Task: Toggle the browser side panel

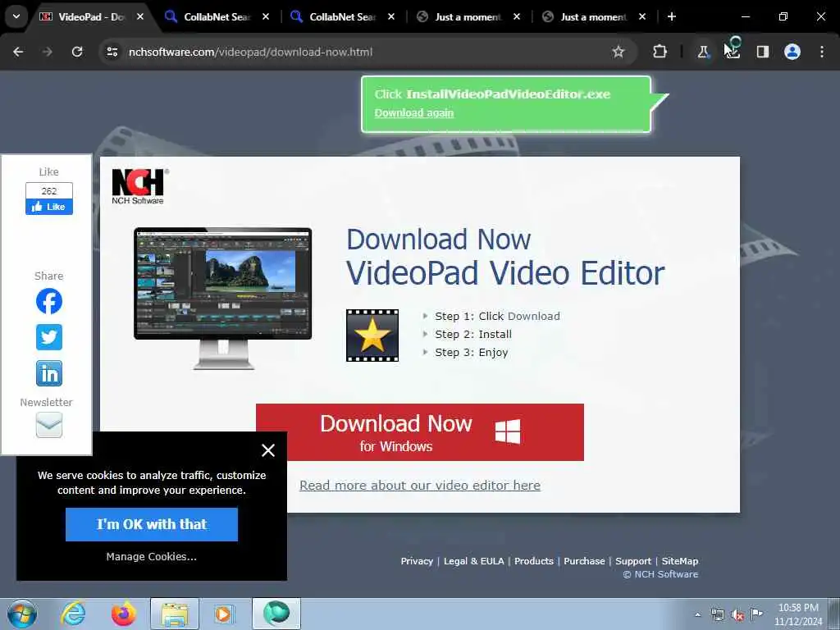Action: pyautogui.click(x=762, y=52)
